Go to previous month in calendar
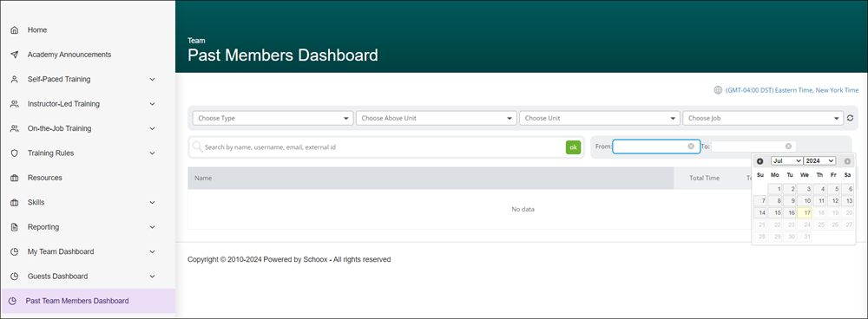The width and height of the screenshot is (868, 319). click(x=760, y=161)
